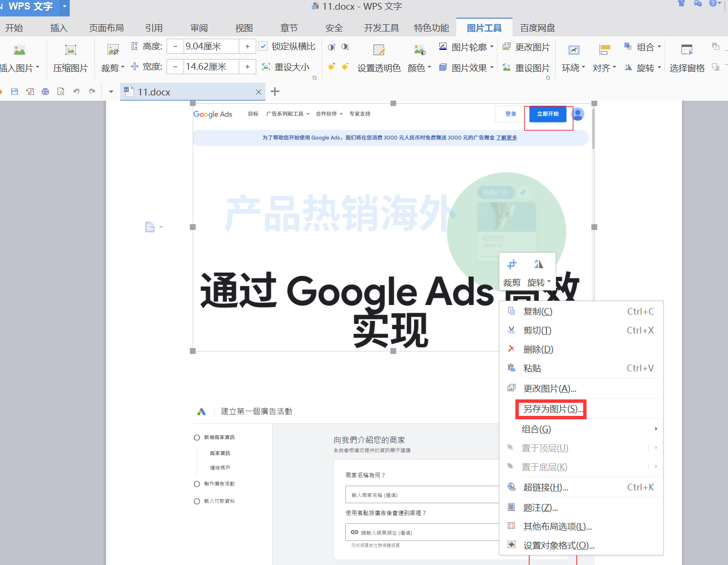This screenshot has height=565, width=728.
Task: Click the Save icon in quick toolbar
Action: (x=15, y=92)
